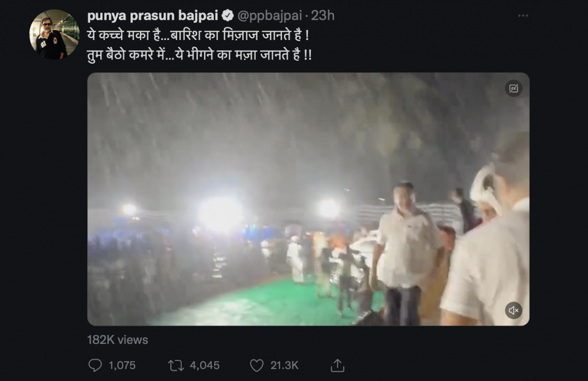Click the reply speech bubble icon
This screenshot has width=588, height=381.
pos(96,365)
